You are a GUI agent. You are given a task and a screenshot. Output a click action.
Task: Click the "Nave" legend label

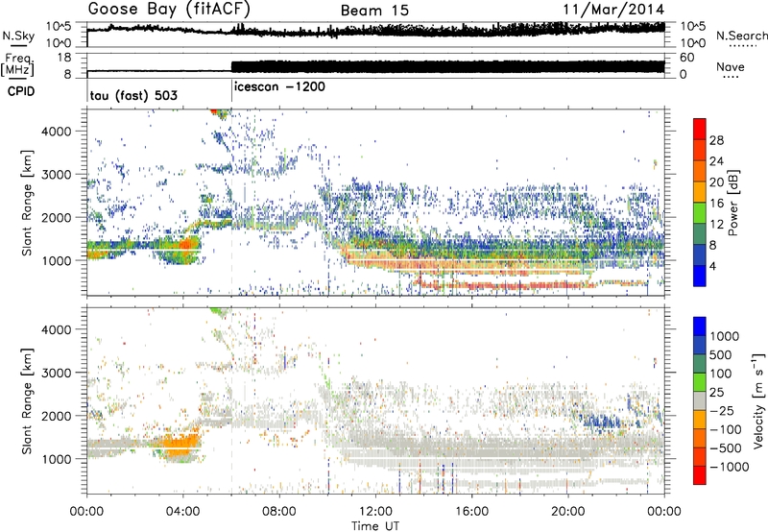coord(731,66)
